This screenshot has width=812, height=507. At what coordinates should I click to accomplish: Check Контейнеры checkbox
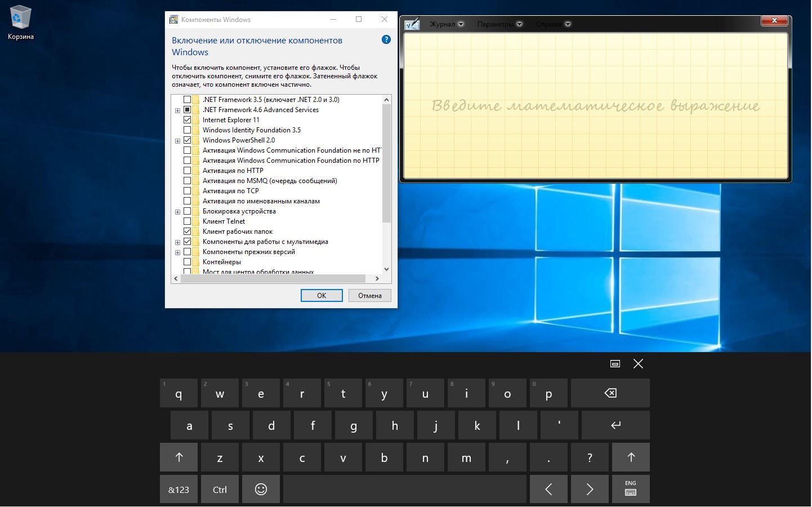pos(187,262)
